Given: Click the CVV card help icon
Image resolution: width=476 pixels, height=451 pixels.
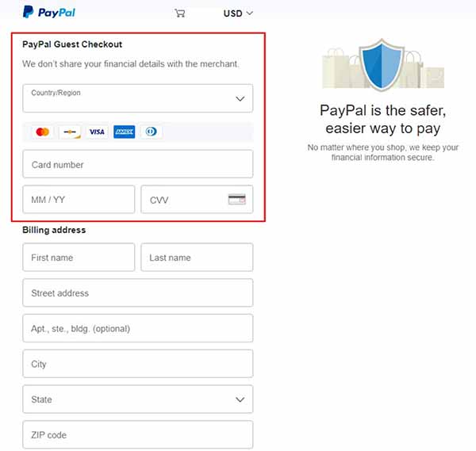Looking at the screenshot, I should pos(236,199).
